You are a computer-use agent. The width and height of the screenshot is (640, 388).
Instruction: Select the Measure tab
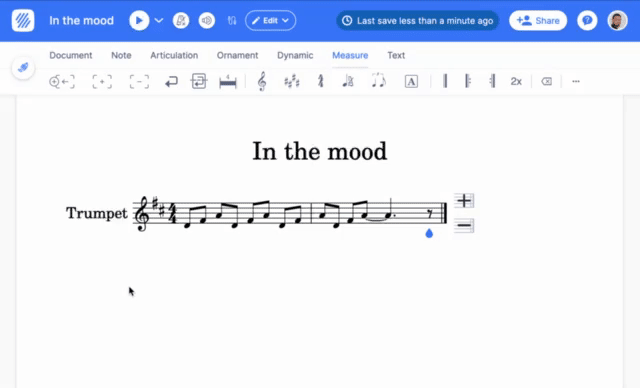point(350,55)
